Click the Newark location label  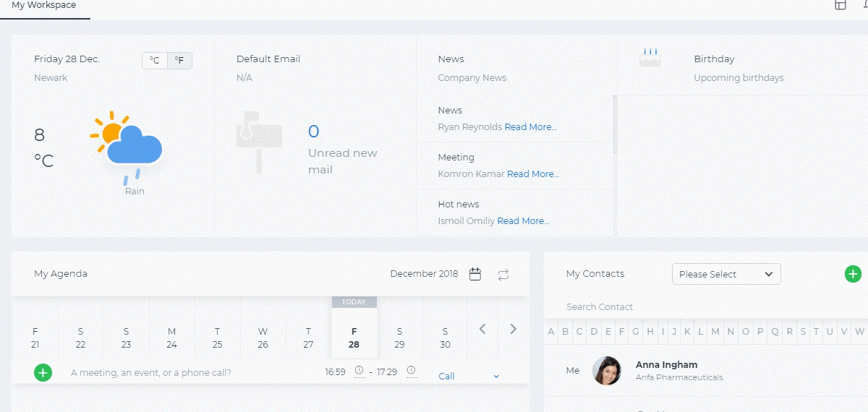tap(51, 78)
